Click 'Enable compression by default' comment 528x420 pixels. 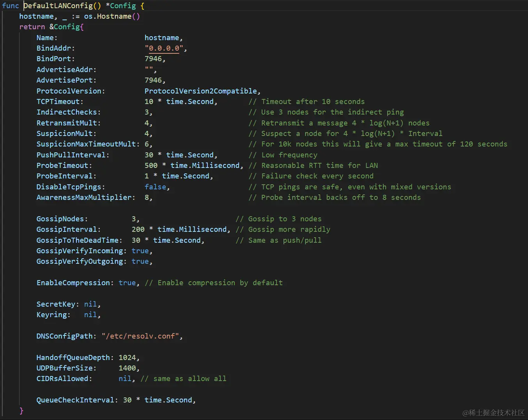click(x=214, y=283)
